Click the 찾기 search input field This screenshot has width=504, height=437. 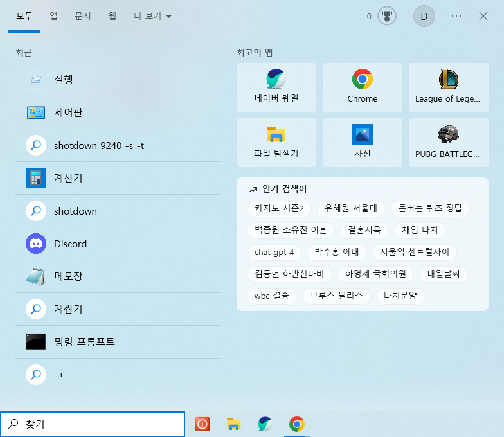pos(93,424)
